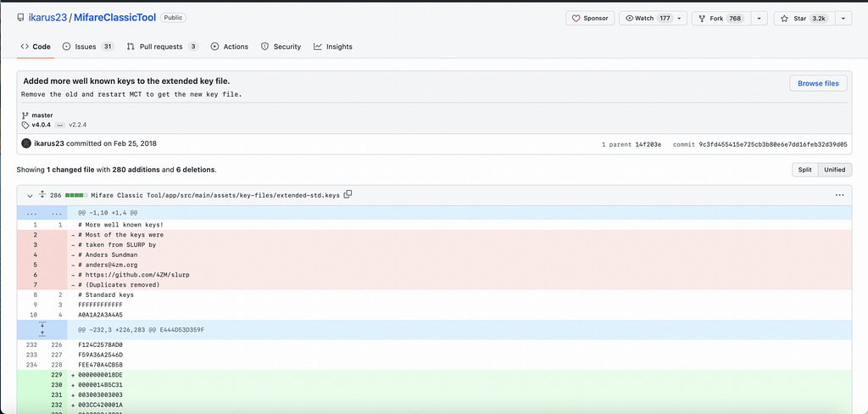Click the Sponsor button
The width and height of the screenshot is (868, 414).
point(590,19)
